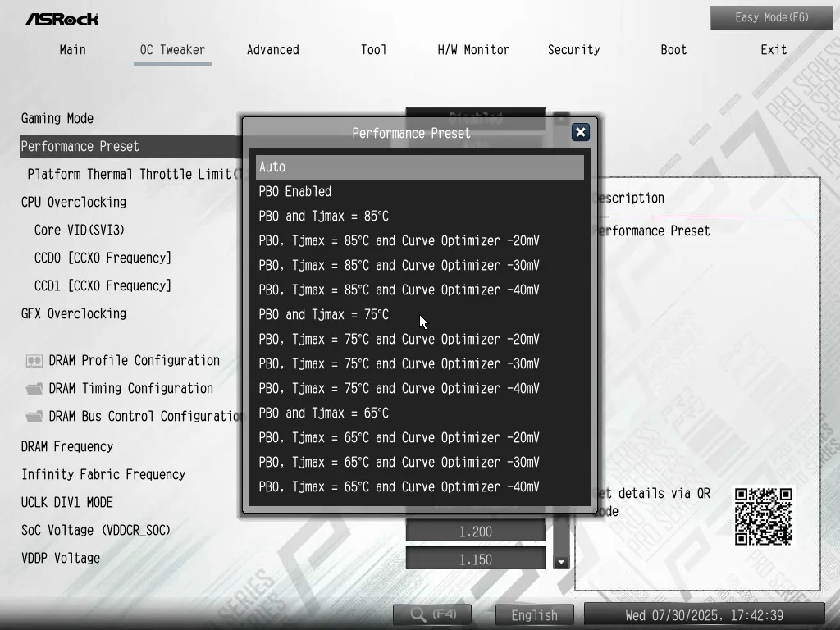Select 85°C with Curve Optimizer -40mV
Screen dimensions: 840x630
419,290
